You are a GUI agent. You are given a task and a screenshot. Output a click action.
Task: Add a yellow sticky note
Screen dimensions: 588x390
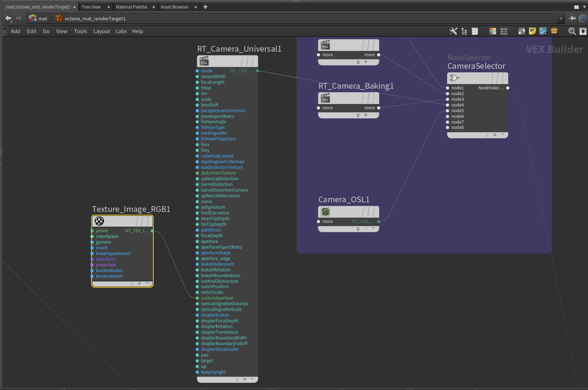tap(532, 31)
